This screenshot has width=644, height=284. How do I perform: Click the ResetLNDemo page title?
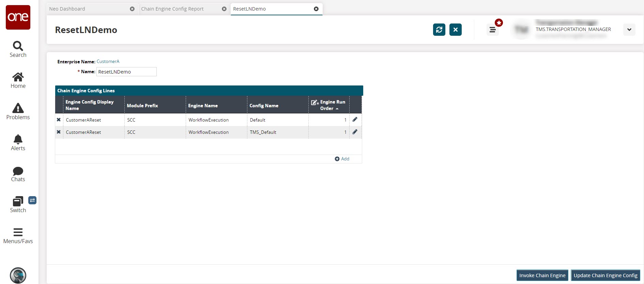pyautogui.click(x=86, y=30)
